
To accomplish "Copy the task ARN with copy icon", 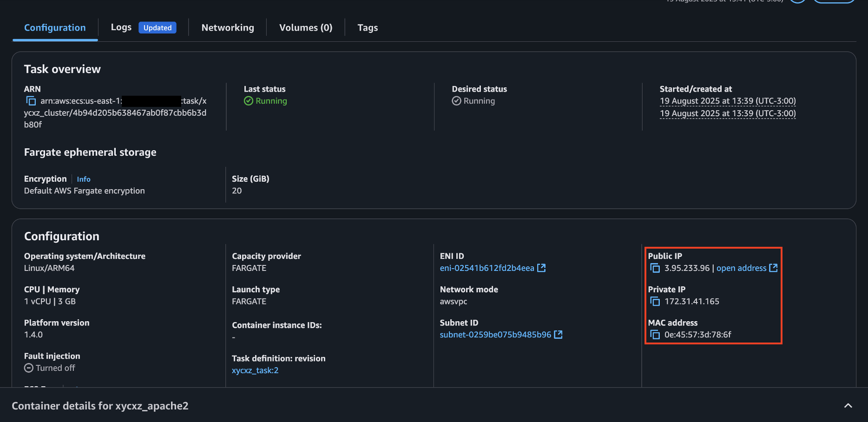I will click(x=31, y=101).
